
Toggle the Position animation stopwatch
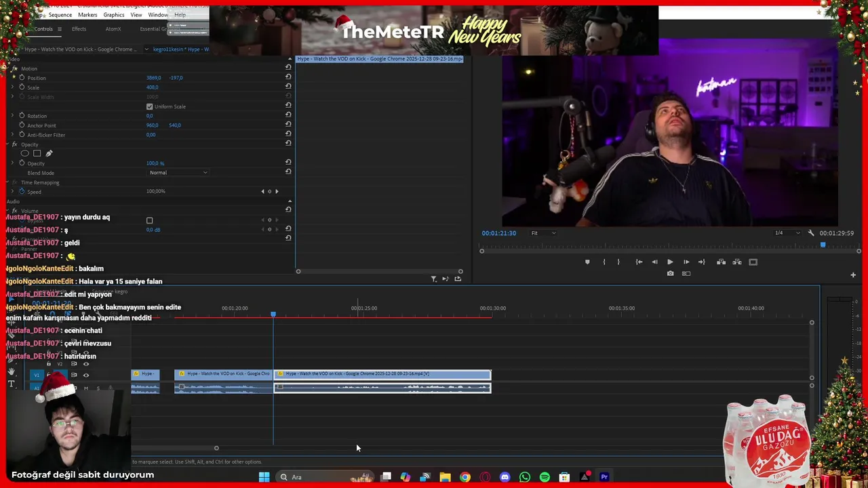(x=22, y=77)
